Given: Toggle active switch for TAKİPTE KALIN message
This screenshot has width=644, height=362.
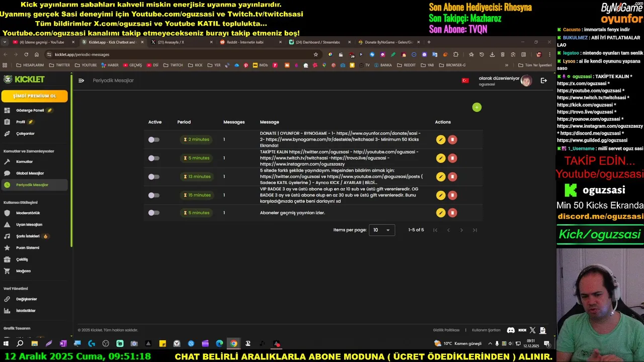Looking at the screenshot, I should click(x=153, y=158).
